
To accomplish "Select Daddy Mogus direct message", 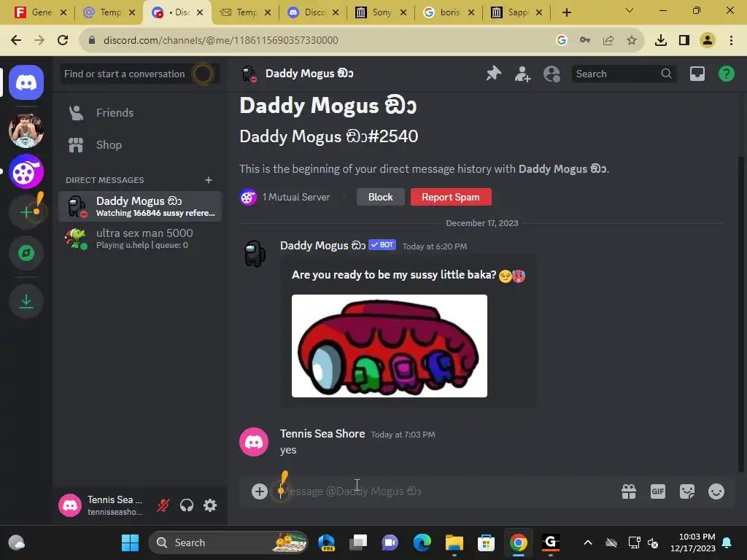I will pos(140,206).
